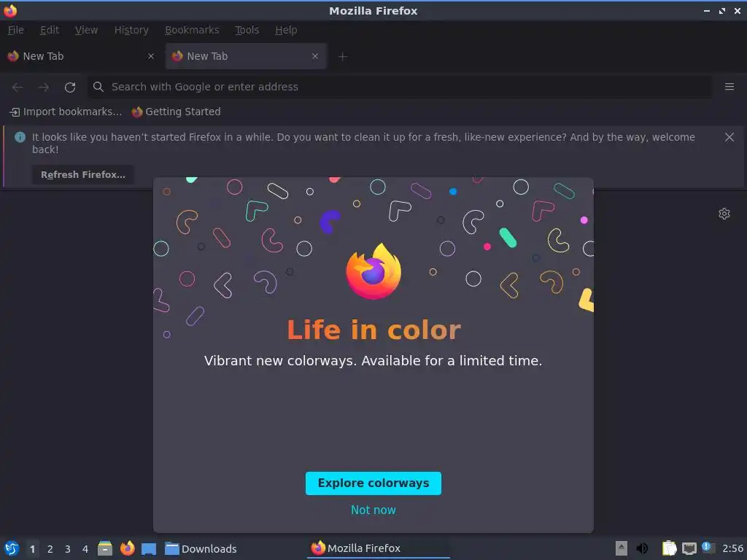Click update notifier tray icon
747x560 pixels.
pos(708,548)
